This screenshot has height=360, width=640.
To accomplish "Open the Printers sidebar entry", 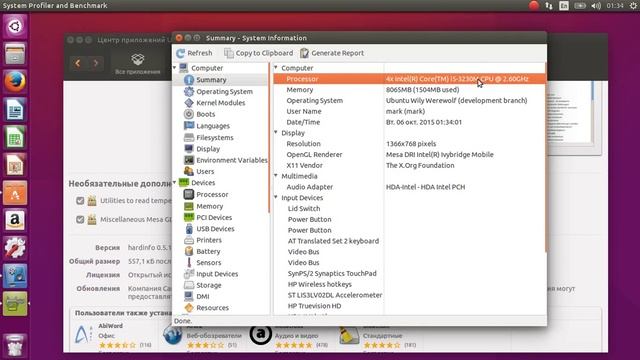I will click(x=209, y=240).
